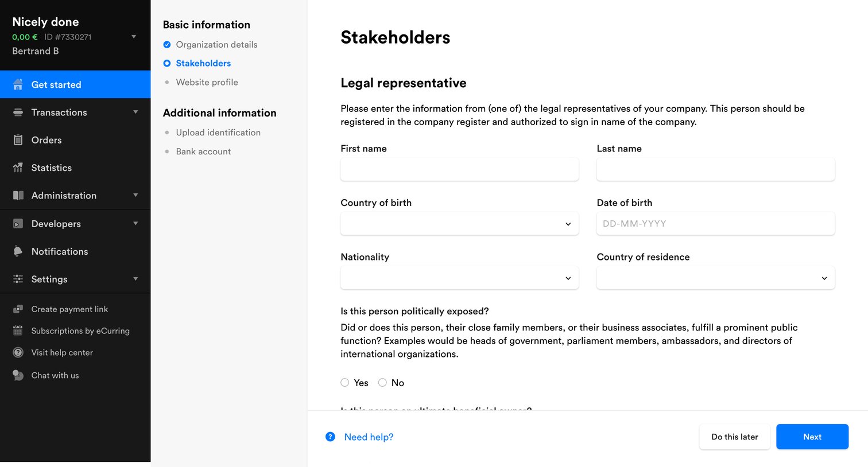868x467 pixels.
Task: Click the help center question icon
Action: pyautogui.click(x=18, y=353)
